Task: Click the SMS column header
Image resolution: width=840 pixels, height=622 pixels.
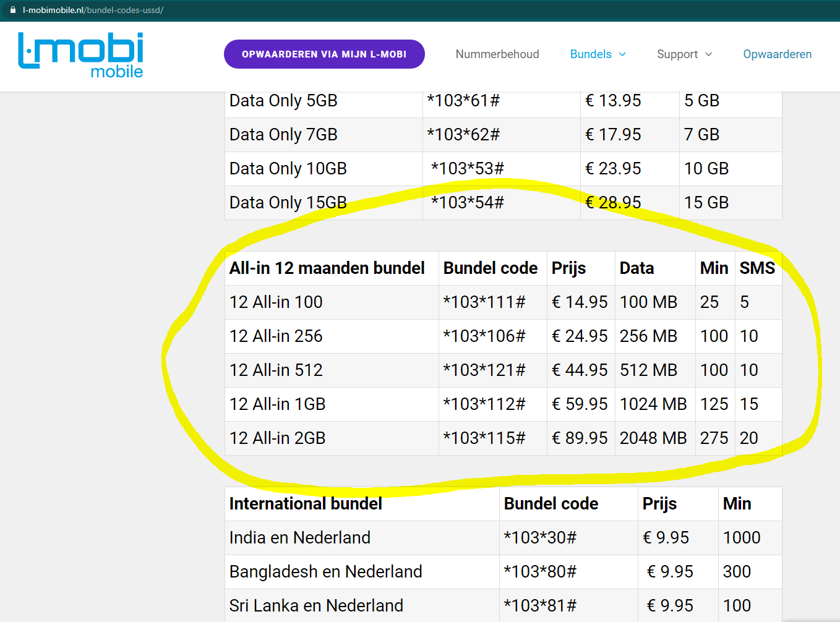Action: point(757,268)
